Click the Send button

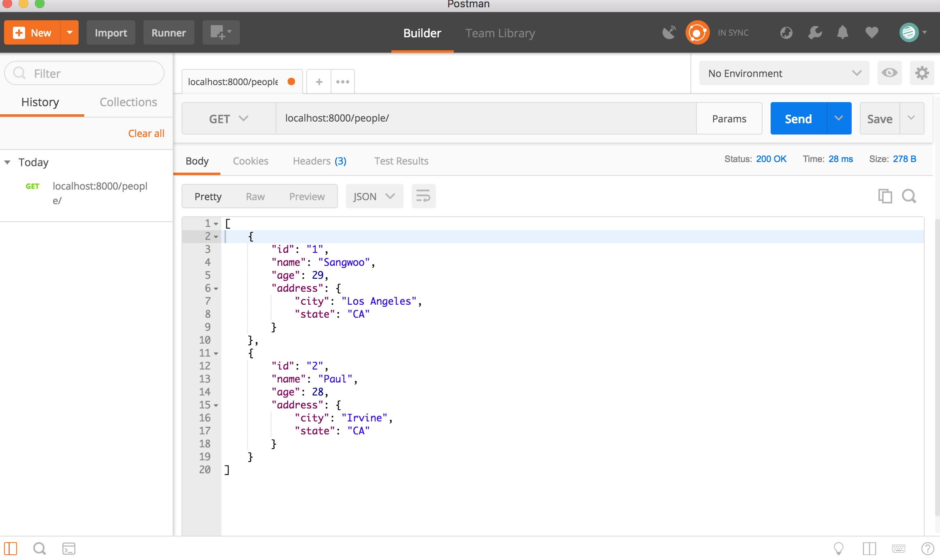coord(798,118)
